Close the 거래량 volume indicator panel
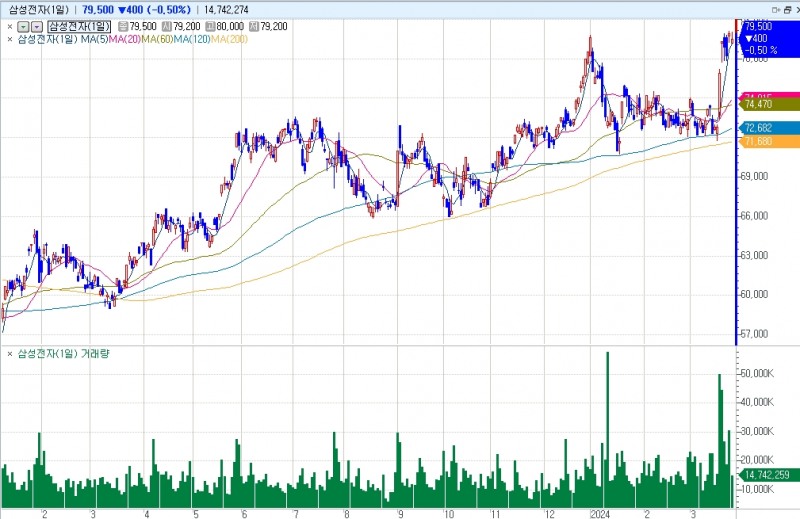This screenshot has width=800, height=519. tap(10, 354)
